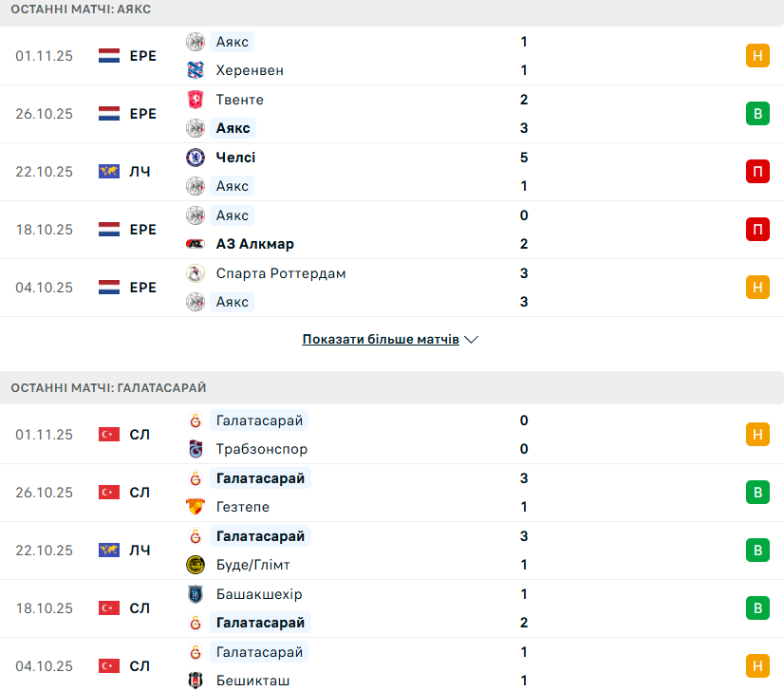Viewport: 784px width, 691px height.
Task: Click the green В badge for Twente match
Action: tap(756, 114)
